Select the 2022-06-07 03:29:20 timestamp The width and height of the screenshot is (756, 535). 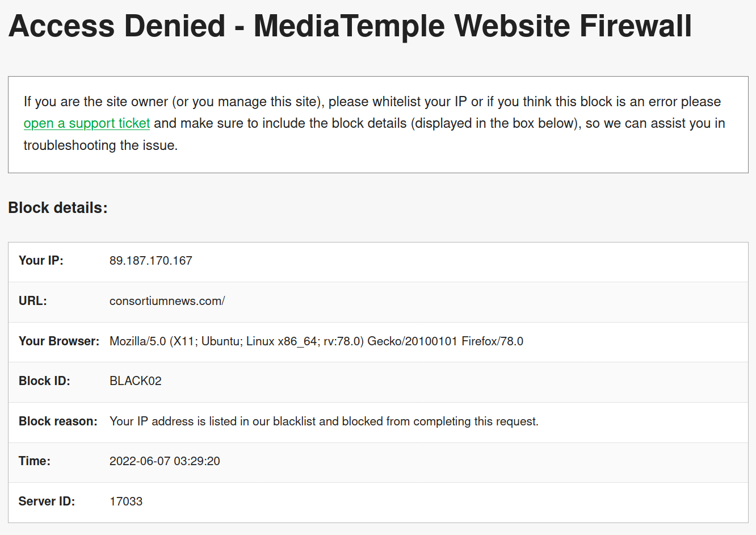tap(165, 461)
